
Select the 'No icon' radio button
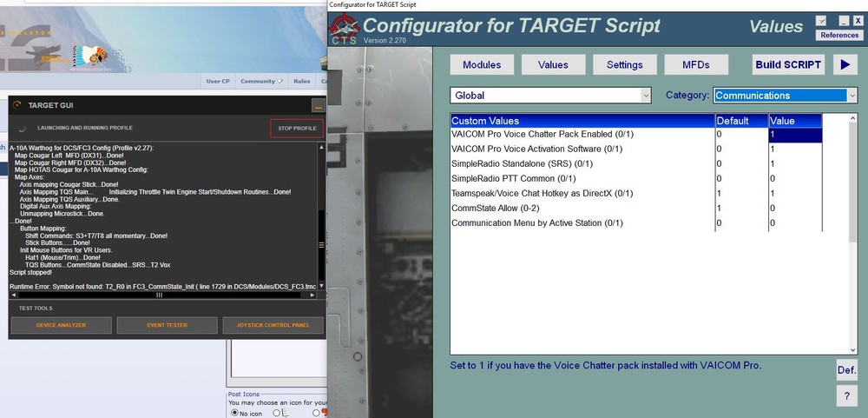tap(234, 413)
